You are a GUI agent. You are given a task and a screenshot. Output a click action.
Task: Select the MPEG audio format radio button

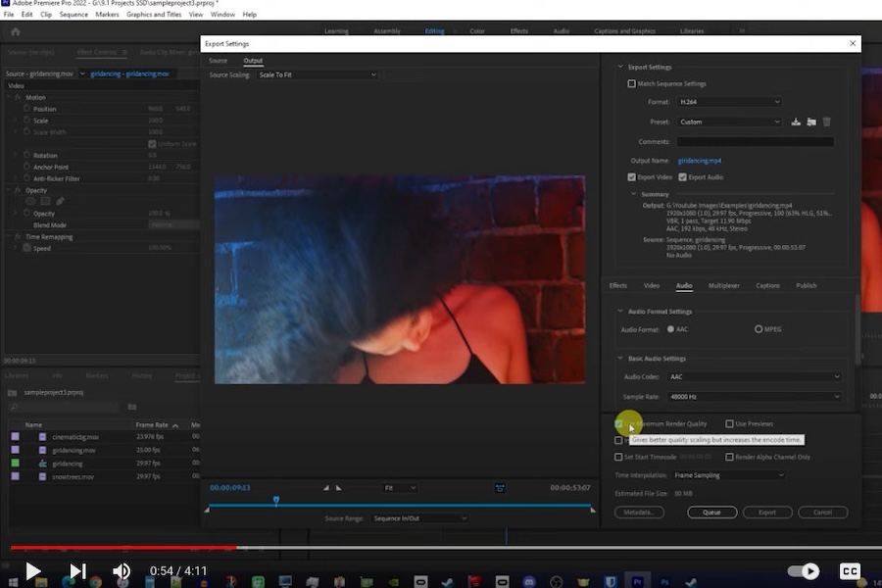coord(759,329)
